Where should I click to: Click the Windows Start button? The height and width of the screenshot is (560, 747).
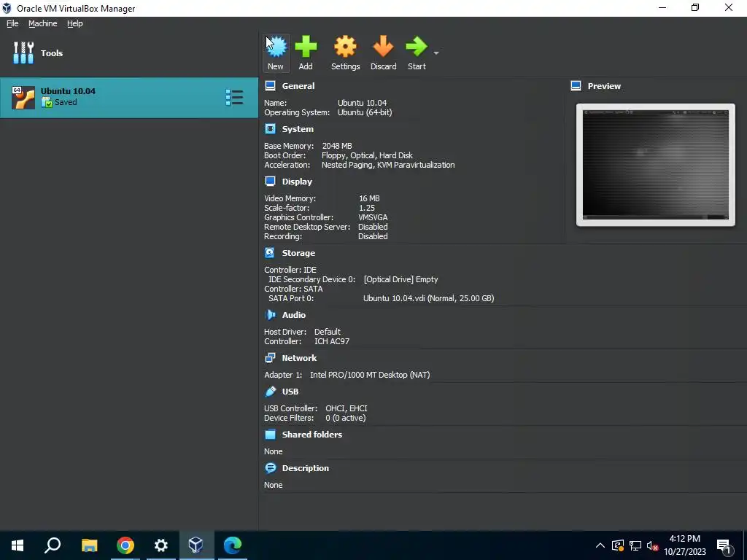[x=18, y=545]
